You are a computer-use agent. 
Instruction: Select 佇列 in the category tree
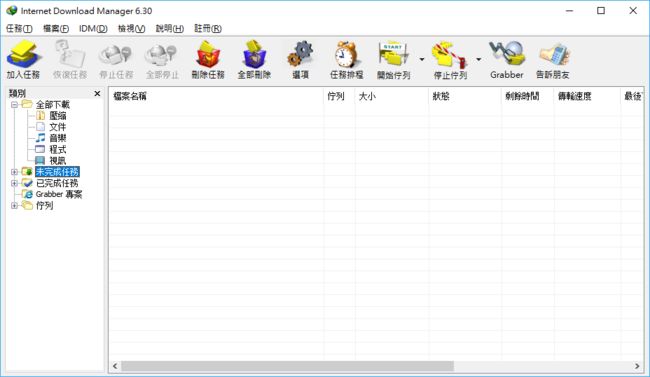(x=44, y=205)
